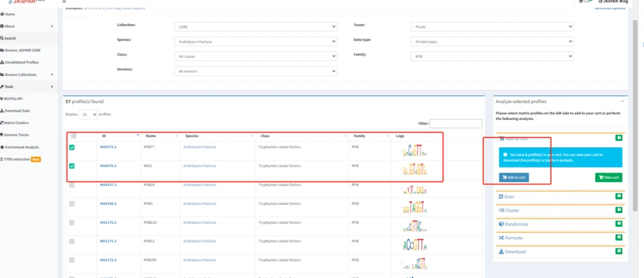Tick the checkbox for MA1037.2 MYB24

point(72,185)
